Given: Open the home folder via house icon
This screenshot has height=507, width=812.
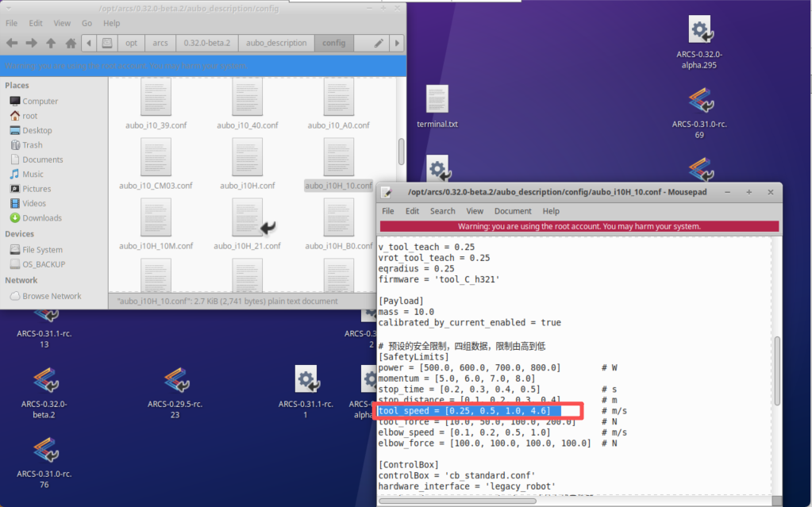Looking at the screenshot, I should point(71,43).
